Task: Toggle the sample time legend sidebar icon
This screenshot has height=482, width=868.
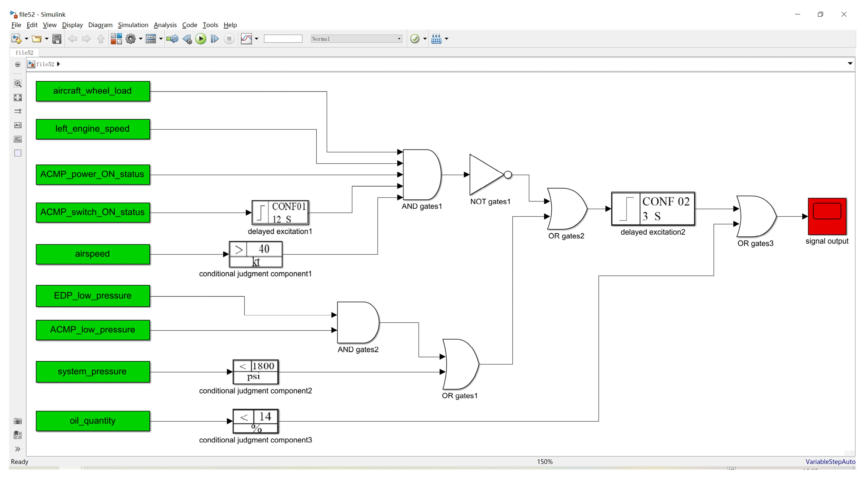Action: pyautogui.click(x=18, y=111)
